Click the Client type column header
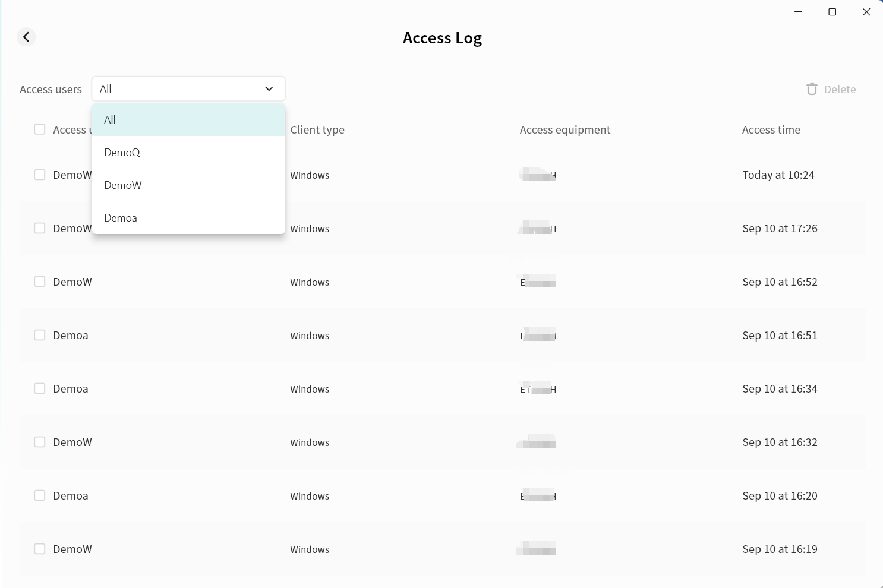The width and height of the screenshot is (883, 588). tap(317, 130)
